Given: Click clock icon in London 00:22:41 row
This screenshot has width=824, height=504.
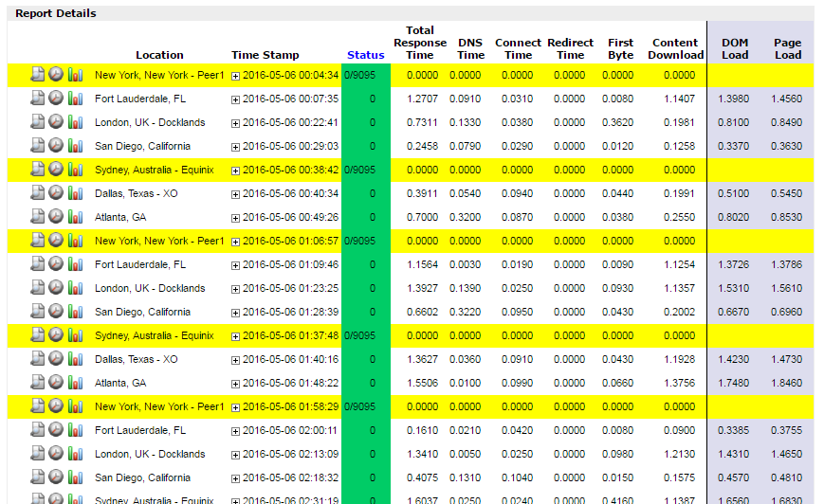Looking at the screenshot, I should pyautogui.click(x=56, y=121).
